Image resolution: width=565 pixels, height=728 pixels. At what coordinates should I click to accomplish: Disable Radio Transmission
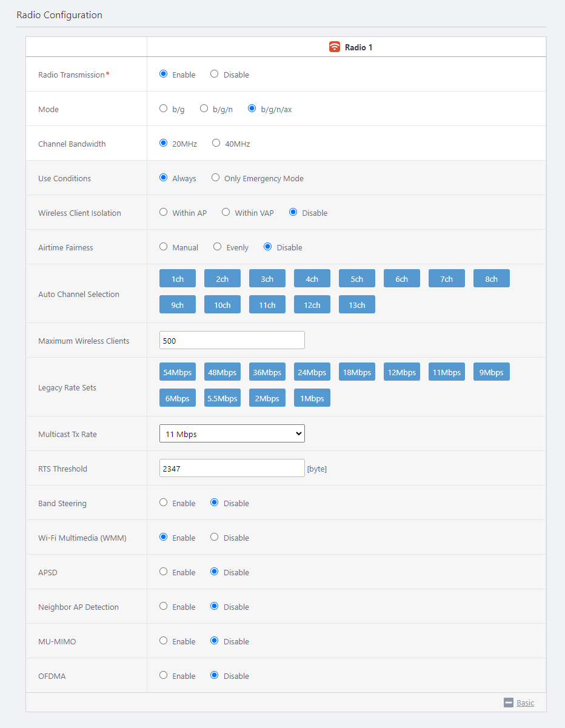215,75
